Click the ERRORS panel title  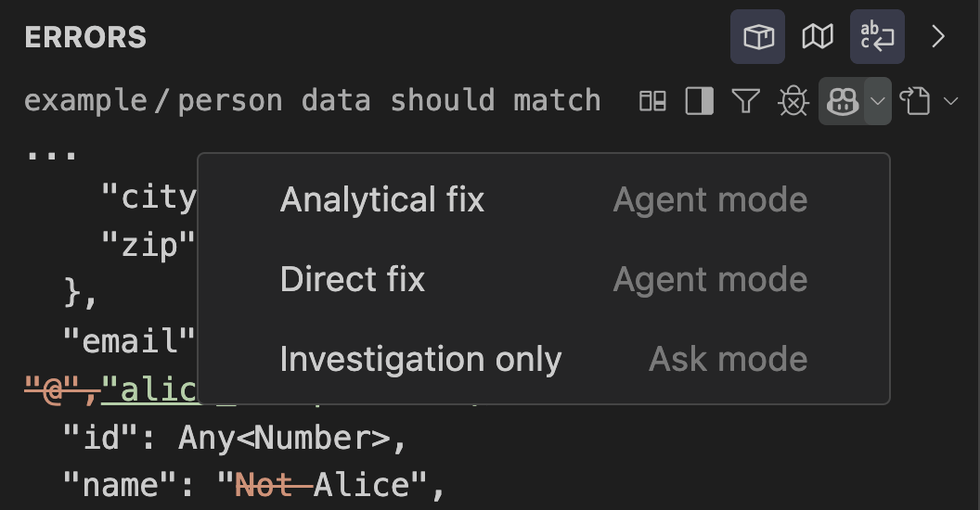tap(85, 37)
